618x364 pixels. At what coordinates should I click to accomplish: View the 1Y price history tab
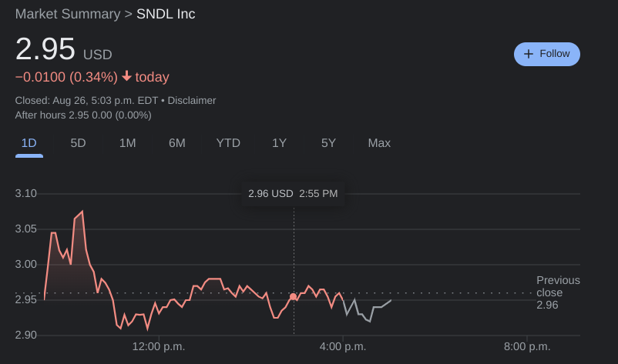pos(279,143)
